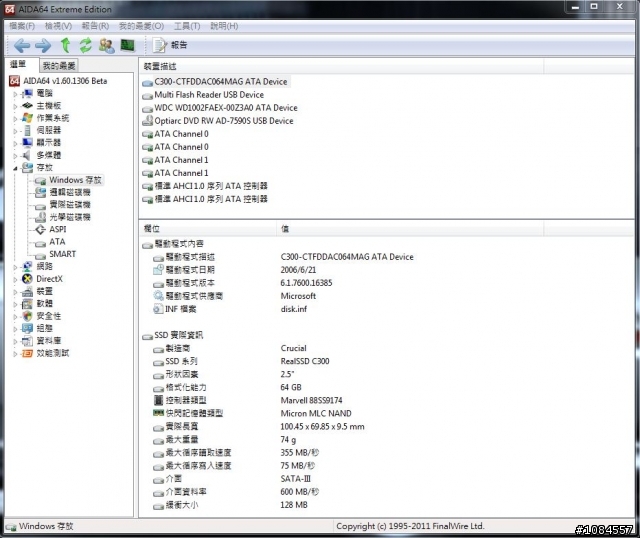Image resolution: width=640 pixels, height=538 pixels.
Task: Select WDC WD1002FAEX-00Z3A0 ATA Device
Action: tap(226, 108)
